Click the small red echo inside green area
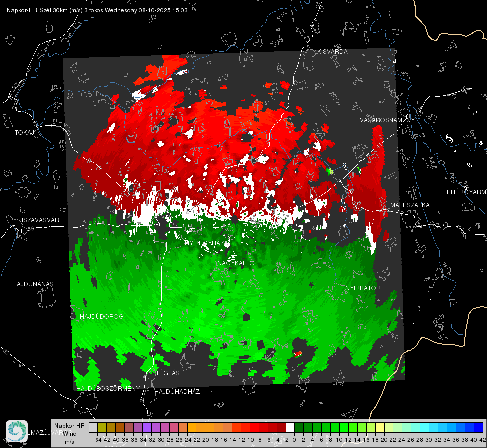 [298, 354]
